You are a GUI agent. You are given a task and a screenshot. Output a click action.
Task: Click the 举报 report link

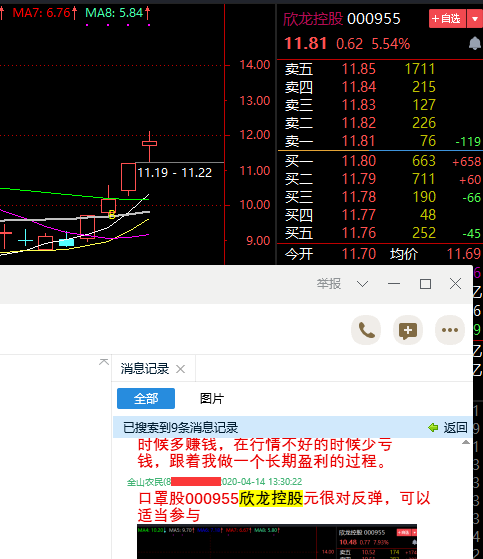[329, 284]
